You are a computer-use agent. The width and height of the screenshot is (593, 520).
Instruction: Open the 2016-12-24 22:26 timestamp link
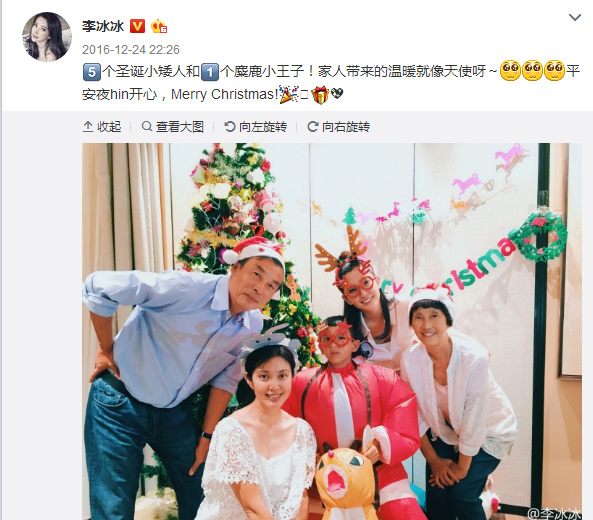coord(130,50)
